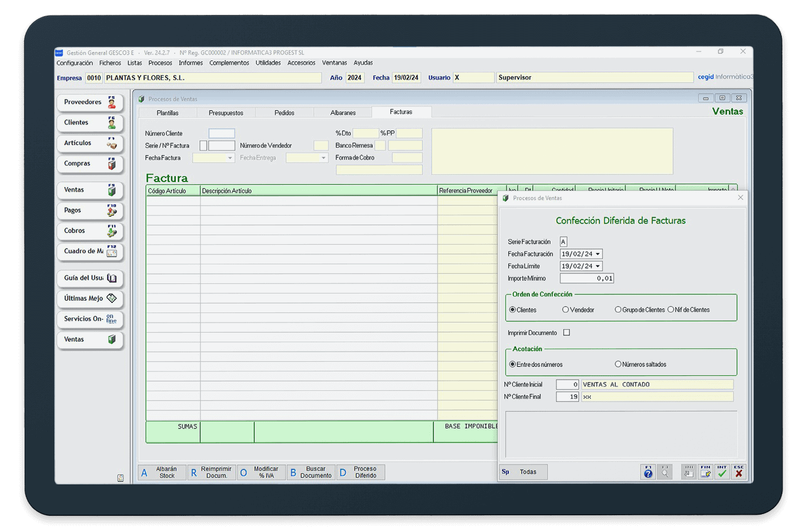The image size is (807, 532).
Task: Switch to the Albaranes tab
Action: 343,113
